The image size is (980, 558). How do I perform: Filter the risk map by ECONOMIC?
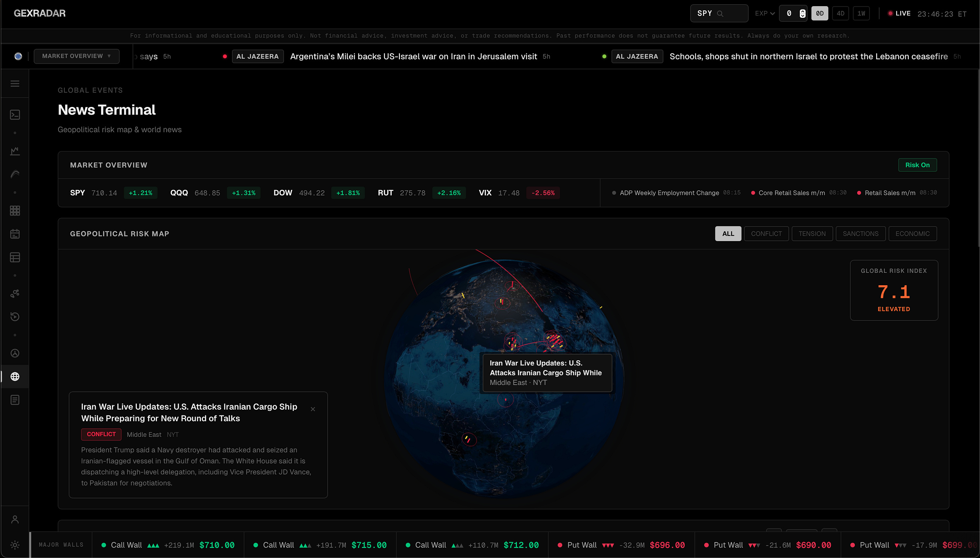(x=912, y=234)
